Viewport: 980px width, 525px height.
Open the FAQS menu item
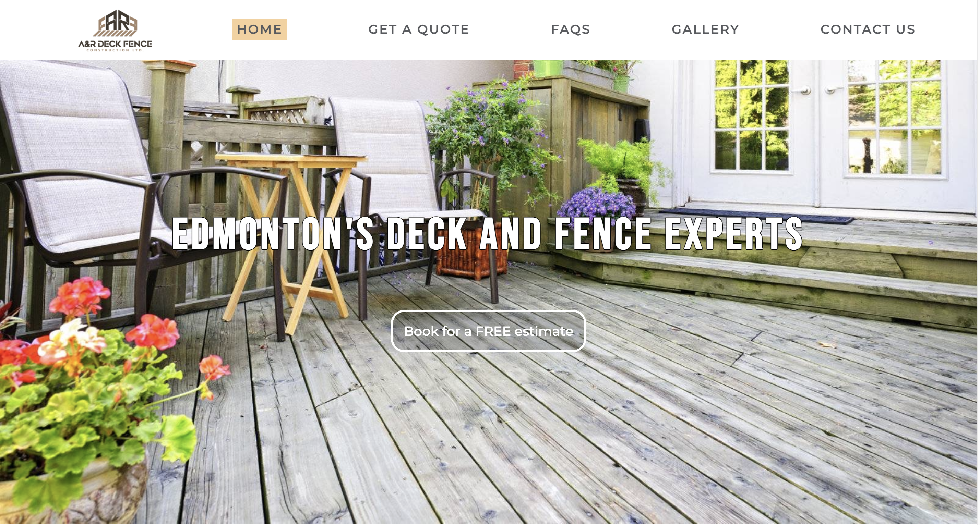[570, 29]
